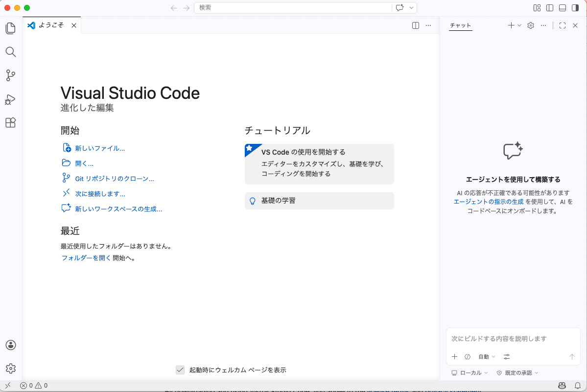Open Copilot status icon in status bar
Screen dimensions: 587x392
[x=562, y=385]
